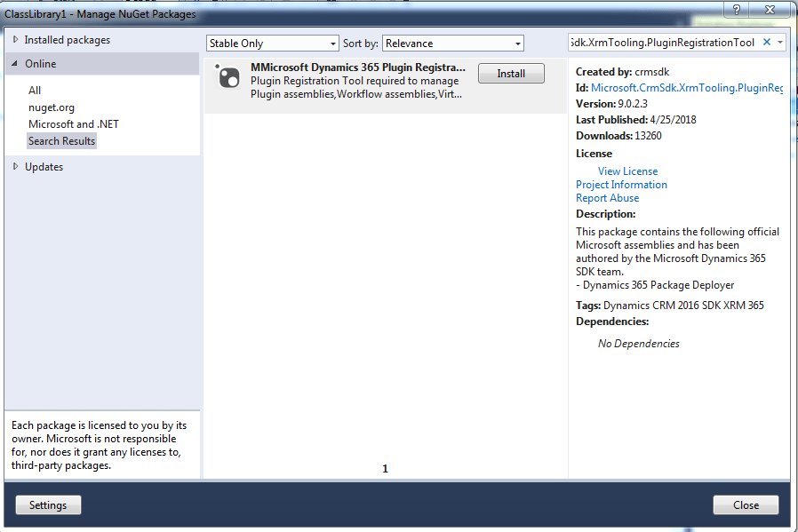798x532 pixels.
Task: Open the dialog help question mark button
Action: point(737,9)
